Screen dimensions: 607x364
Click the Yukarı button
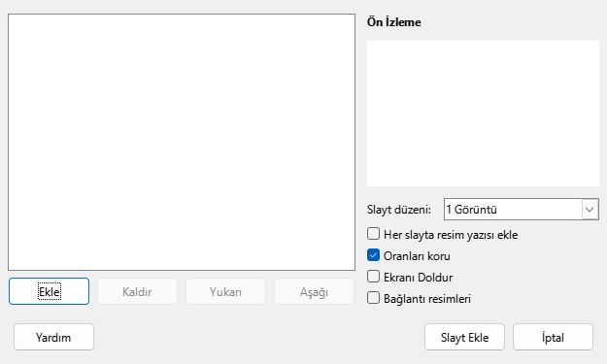[x=225, y=291]
